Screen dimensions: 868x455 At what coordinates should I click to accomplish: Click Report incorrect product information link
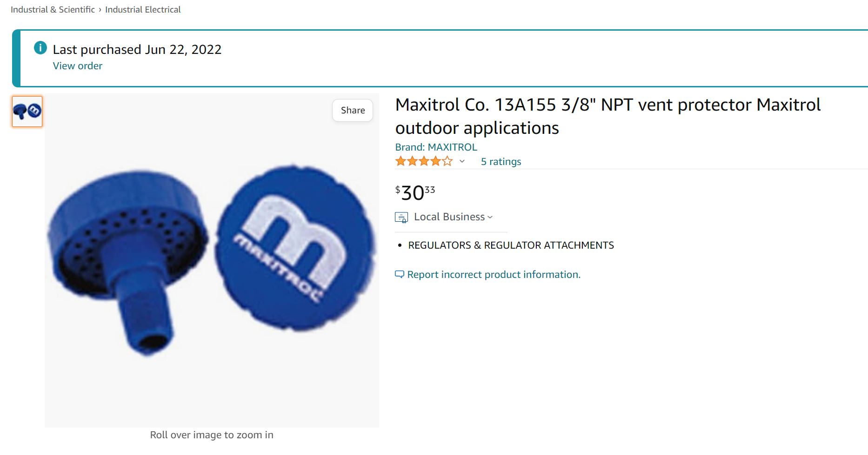(x=494, y=274)
